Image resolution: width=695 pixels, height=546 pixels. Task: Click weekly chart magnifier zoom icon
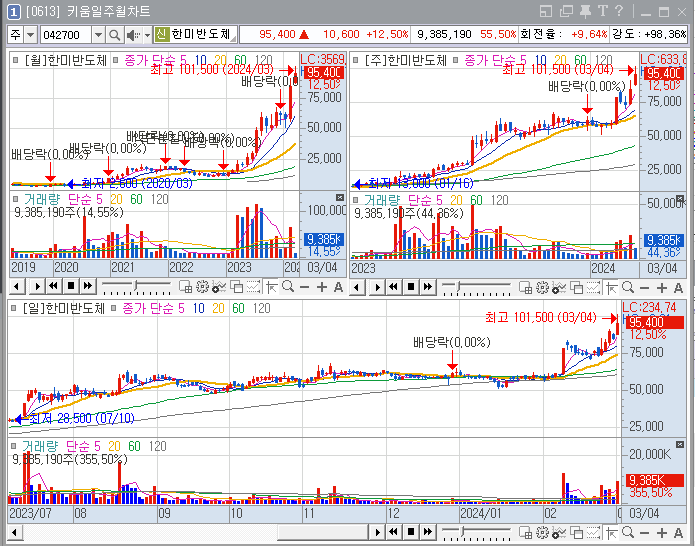[x=628, y=288]
